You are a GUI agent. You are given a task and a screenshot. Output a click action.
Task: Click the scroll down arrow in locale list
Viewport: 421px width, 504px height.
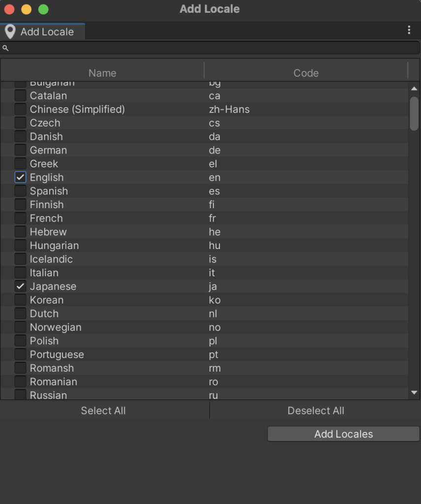(414, 393)
